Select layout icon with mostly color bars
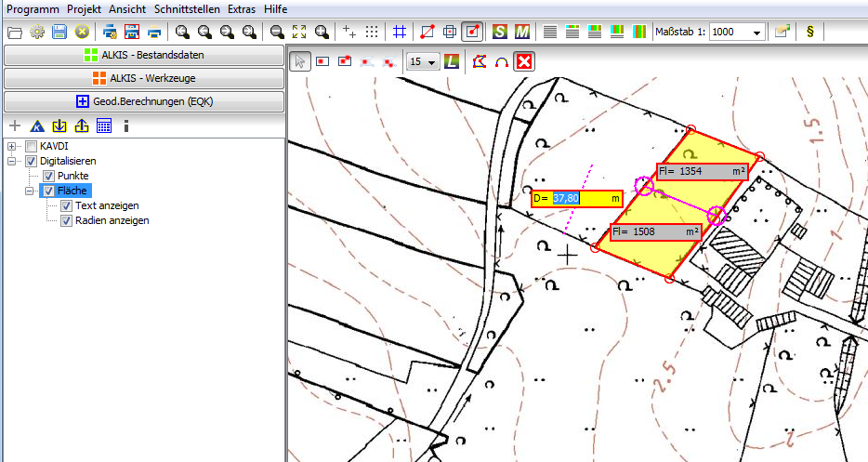The width and height of the screenshot is (868, 462). pyautogui.click(x=617, y=33)
